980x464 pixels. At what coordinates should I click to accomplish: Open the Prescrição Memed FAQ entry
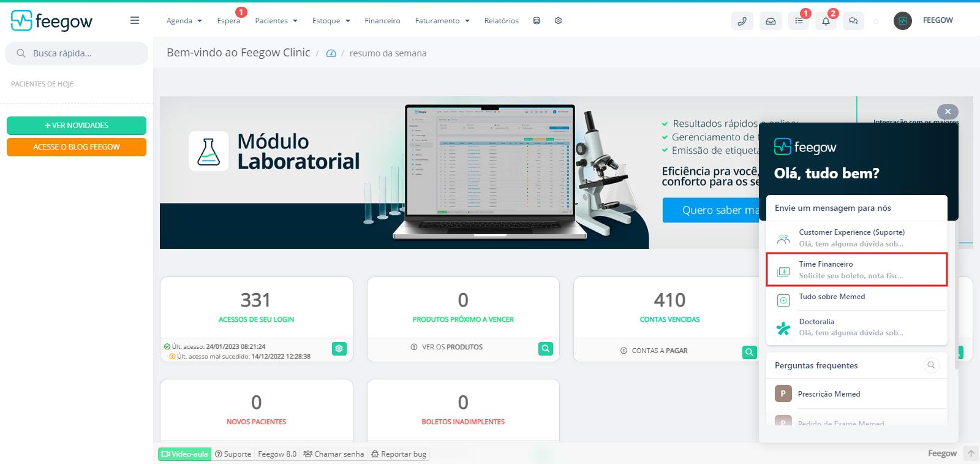(x=857, y=394)
